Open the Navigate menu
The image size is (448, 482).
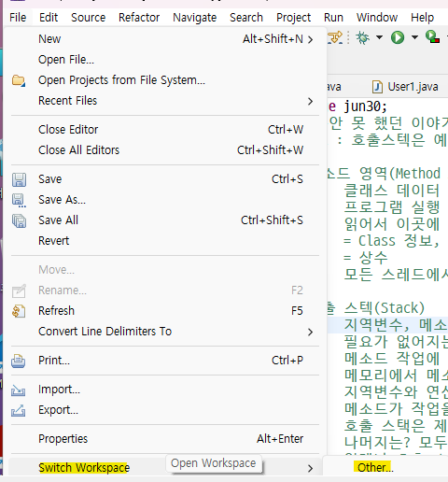coord(194,18)
